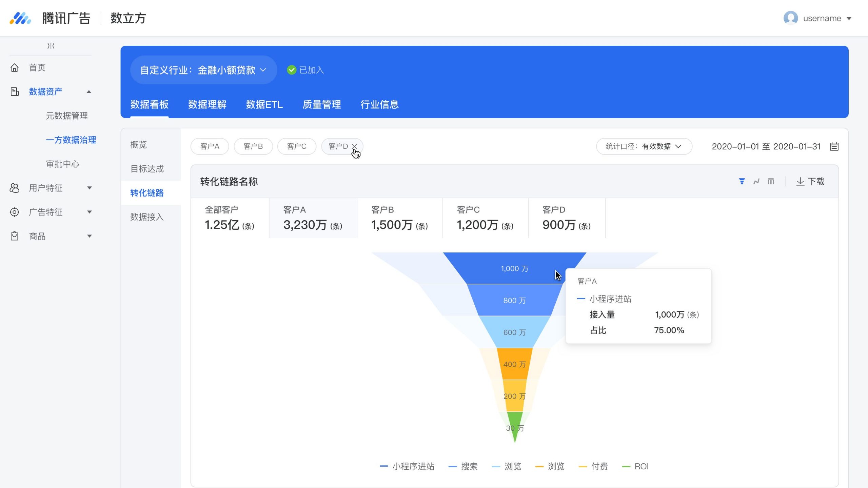Screen dimensions: 868x488
Task: Switch to table view icon
Action: click(x=771, y=182)
